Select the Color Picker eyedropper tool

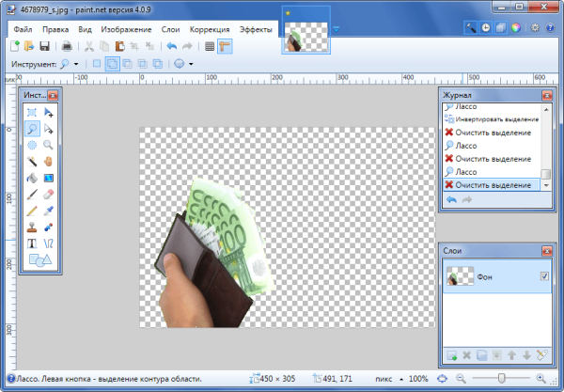tap(48, 210)
